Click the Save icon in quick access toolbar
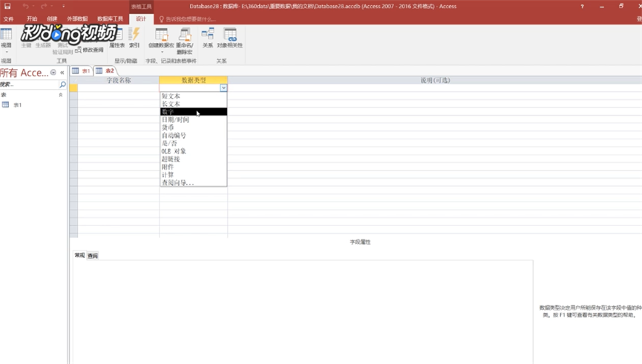The width and height of the screenshot is (642, 364). point(7,6)
